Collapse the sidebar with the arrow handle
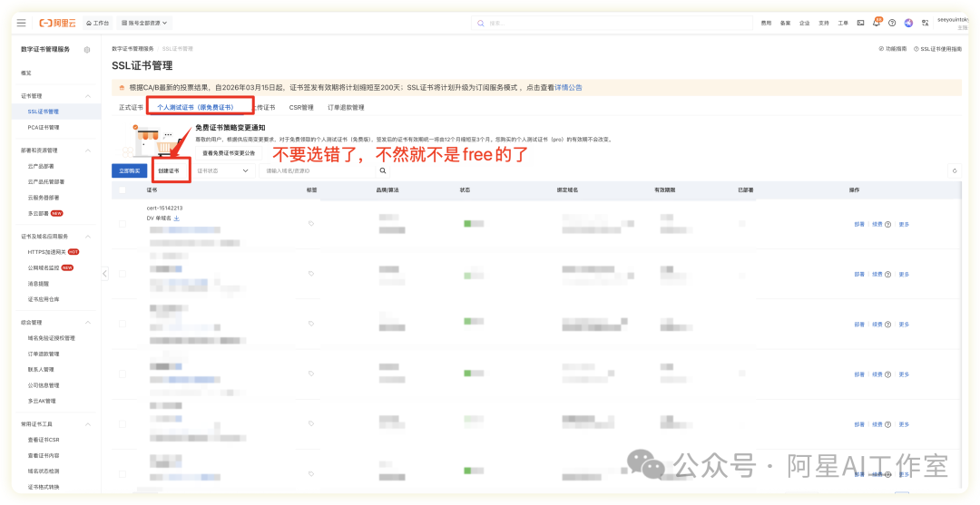 pyautogui.click(x=104, y=274)
